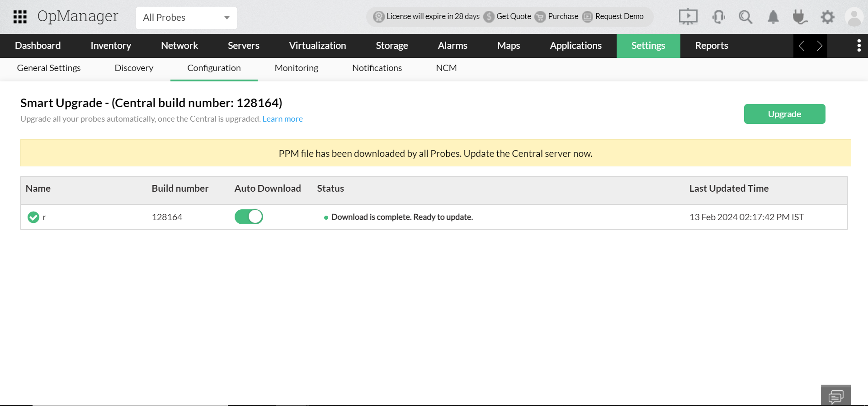
Task: Open the Alarms tab
Action: (453, 46)
